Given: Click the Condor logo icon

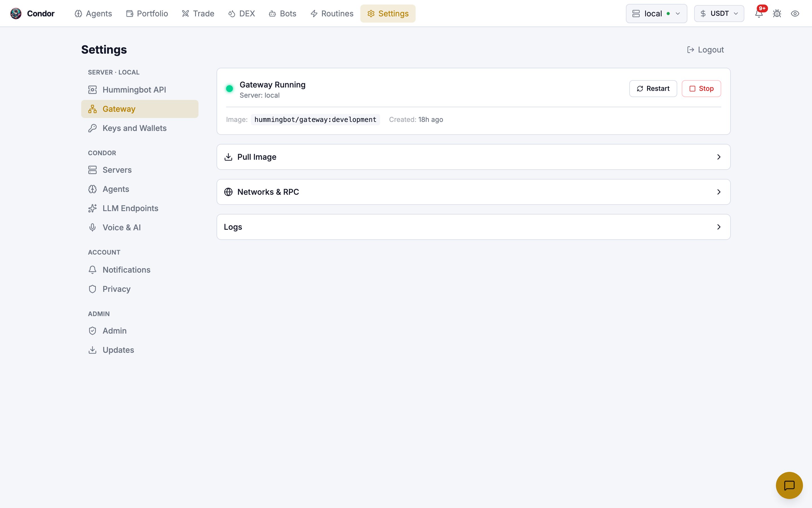Looking at the screenshot, I should [16, 14].
